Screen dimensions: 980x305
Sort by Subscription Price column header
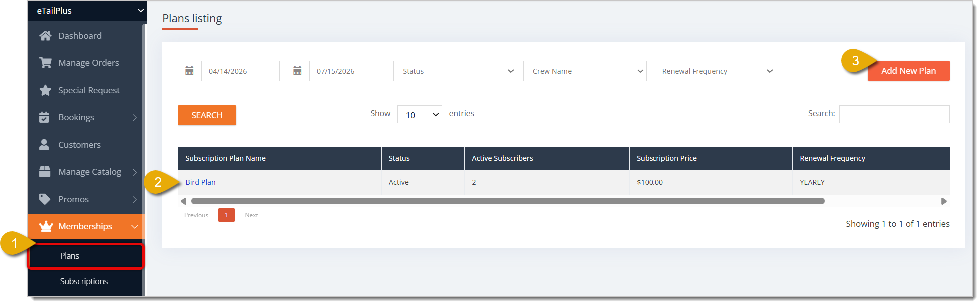[x=710, y=158]
